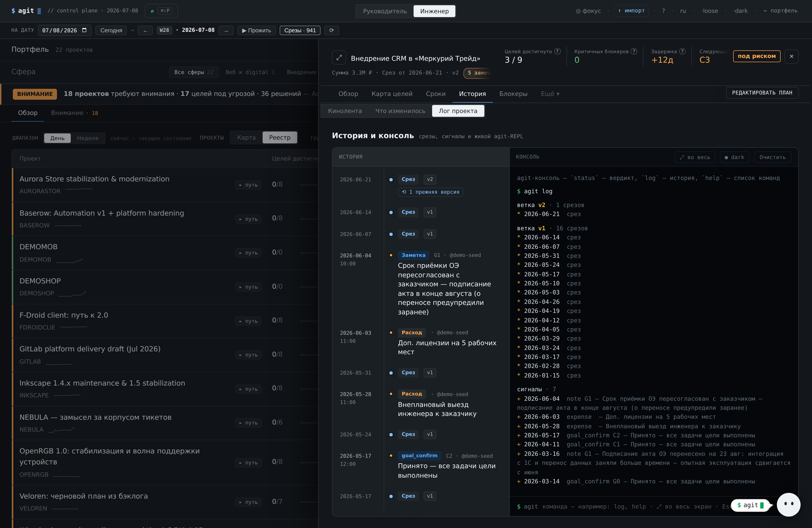This screenshot has height=528, width=812.
Task: Click импорт button in header
Action: pyautogui.click(x=631, y=11)
